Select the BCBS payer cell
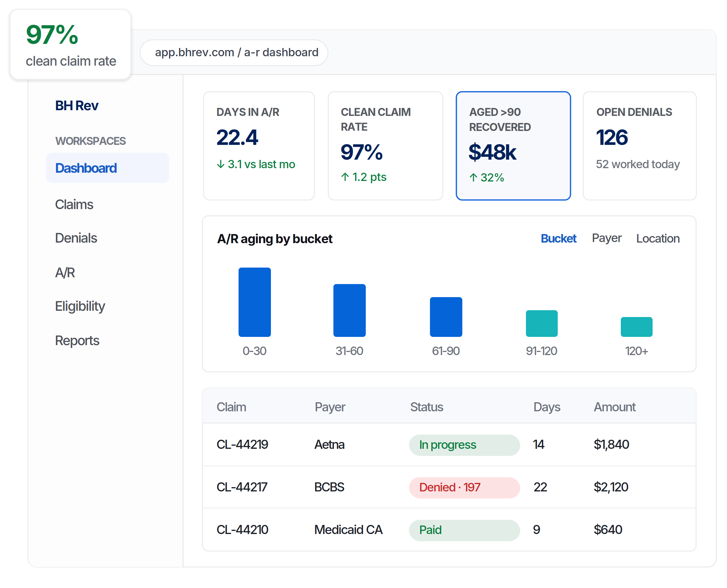The height and width of the screenshot is (588, 727). coord(329,487)
